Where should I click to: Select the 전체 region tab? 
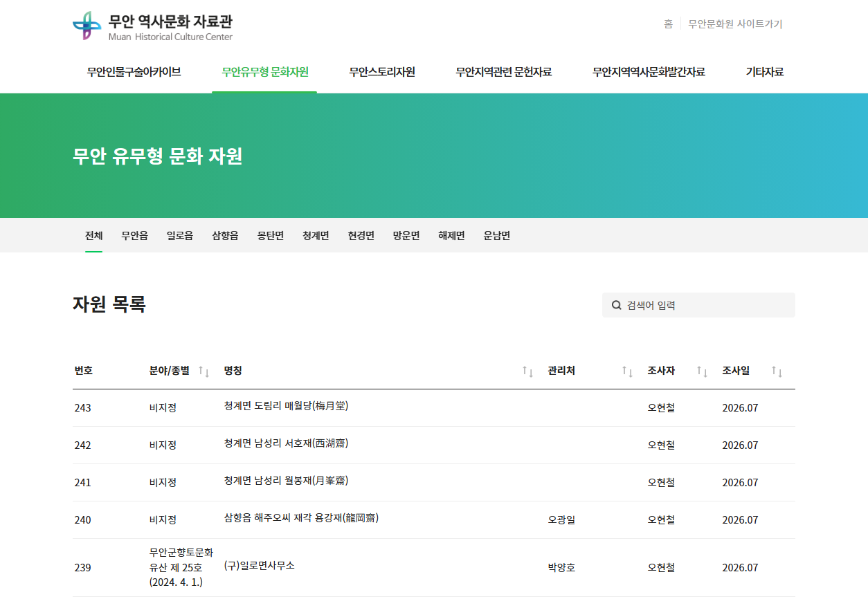tap(94, 236)
